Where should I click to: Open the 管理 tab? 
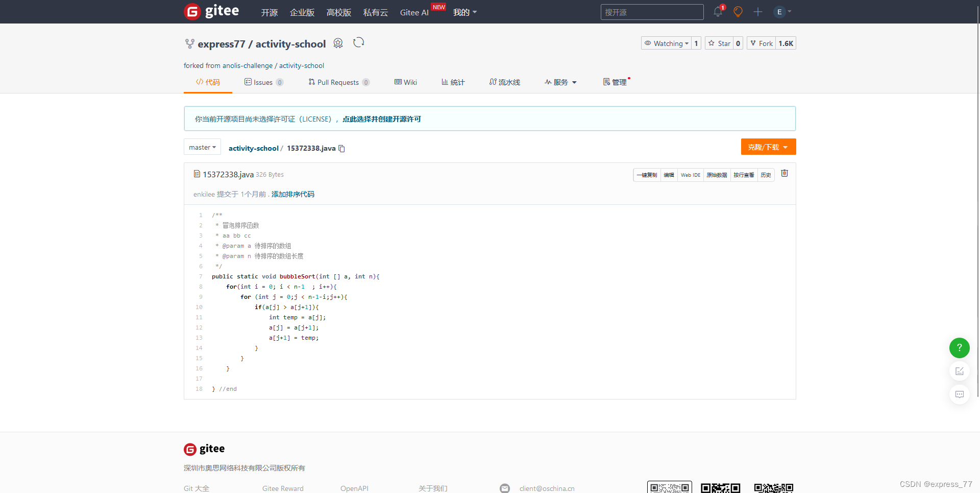click(x=615, y=82)
